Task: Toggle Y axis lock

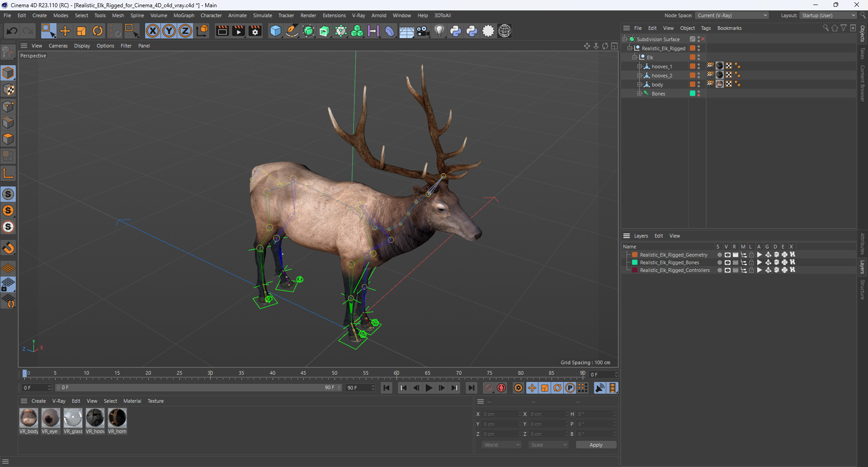Action: click(x=169, y=31)
